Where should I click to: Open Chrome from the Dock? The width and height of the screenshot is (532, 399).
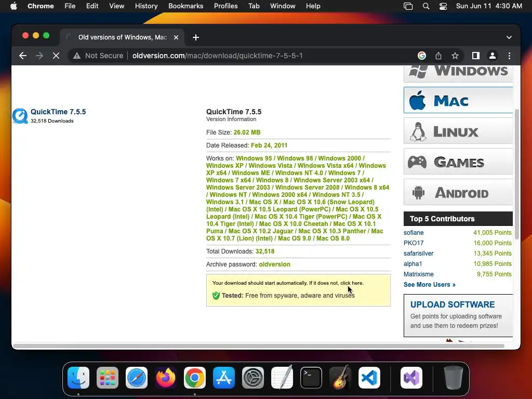[195, 378]
